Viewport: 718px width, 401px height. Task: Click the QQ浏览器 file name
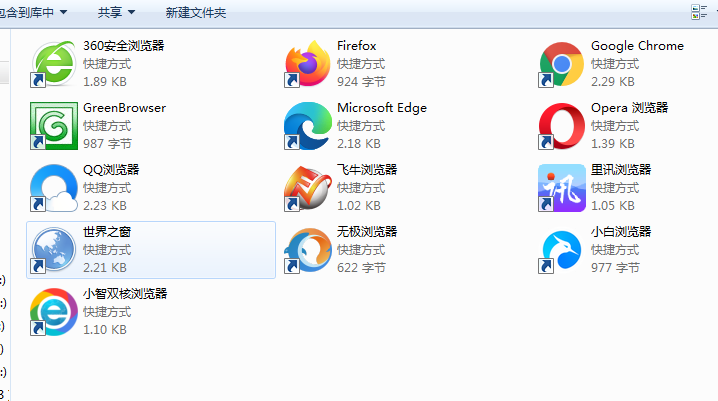pos(111,170)
